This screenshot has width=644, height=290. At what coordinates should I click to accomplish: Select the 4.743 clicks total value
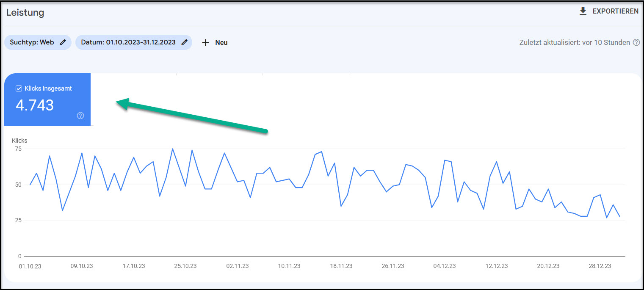coord(35,105)
